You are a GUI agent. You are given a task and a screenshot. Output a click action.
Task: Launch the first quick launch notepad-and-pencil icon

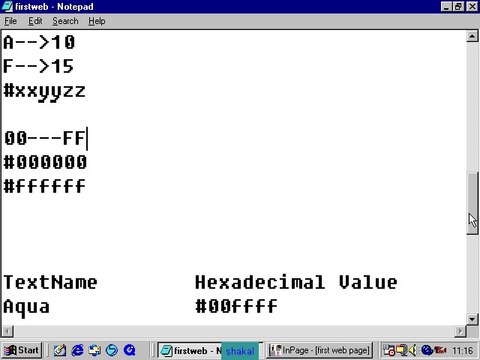(x=60, y=350)
